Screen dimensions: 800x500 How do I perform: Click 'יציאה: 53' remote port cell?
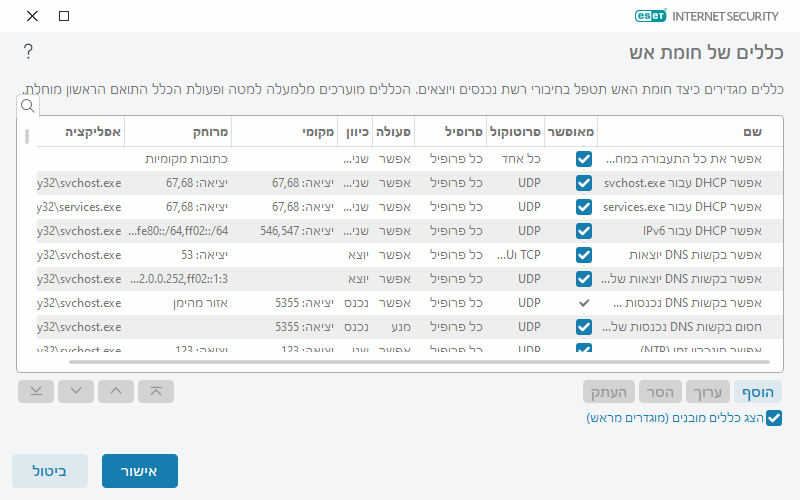(205, 255)
